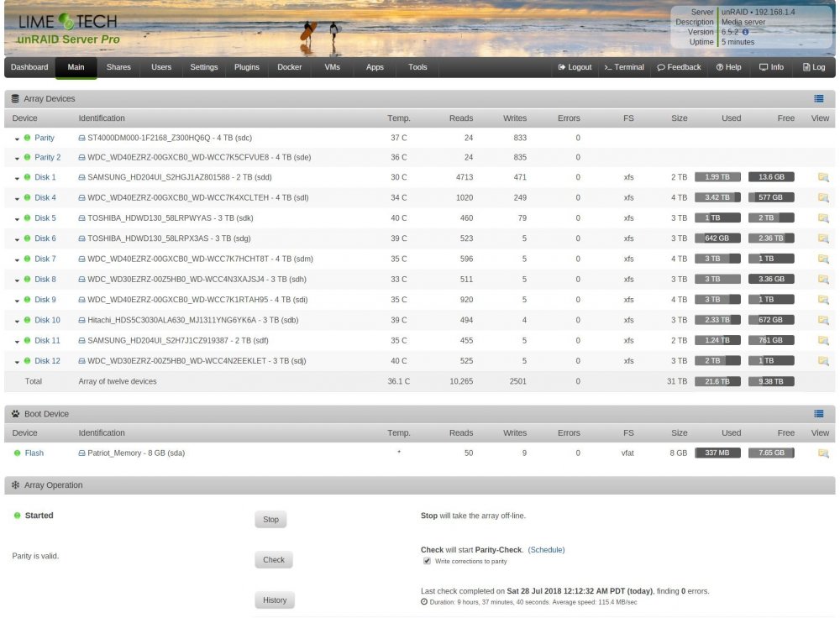Stop the array

[x=270, y=520]
